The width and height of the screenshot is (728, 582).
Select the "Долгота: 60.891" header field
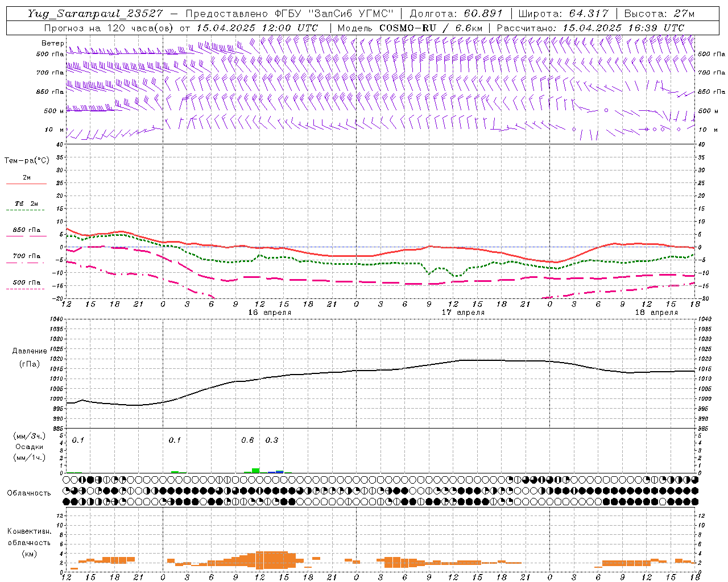(x=456, y=14)
